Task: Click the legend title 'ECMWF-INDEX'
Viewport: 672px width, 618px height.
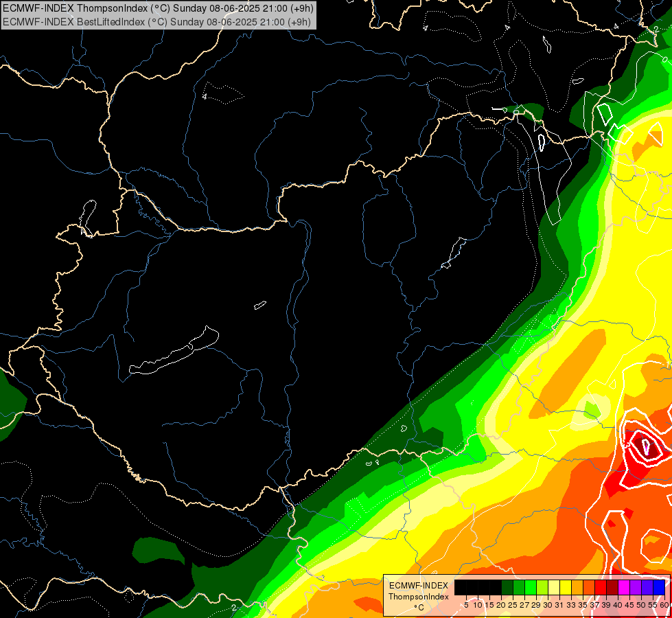Action: pyautogui.click(x=419, y=586)
